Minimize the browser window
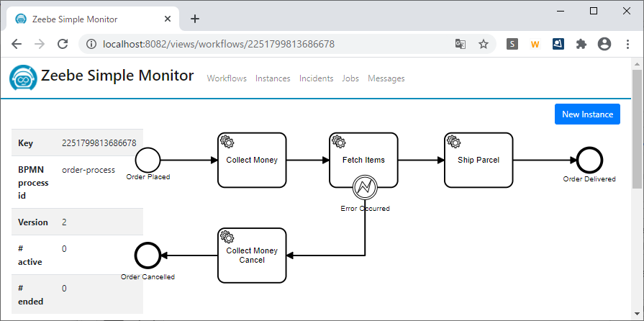This screenshot has width=644, height=321. tap(561, 11)
